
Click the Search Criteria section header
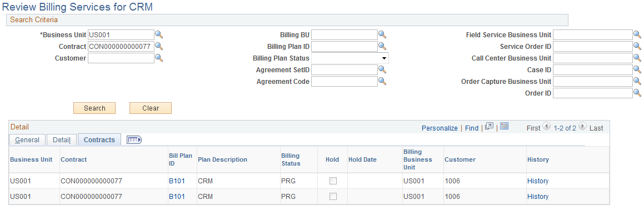coord(287,20)
